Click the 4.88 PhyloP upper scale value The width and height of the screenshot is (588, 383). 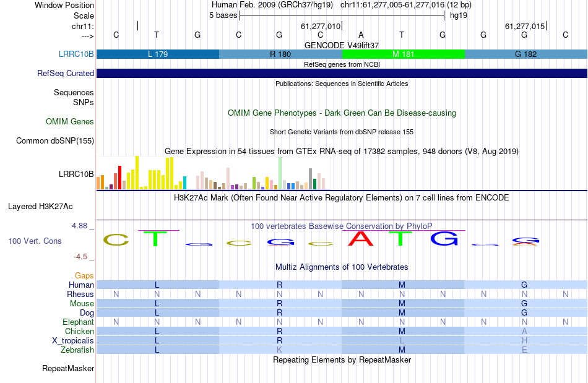click(79, 226)
